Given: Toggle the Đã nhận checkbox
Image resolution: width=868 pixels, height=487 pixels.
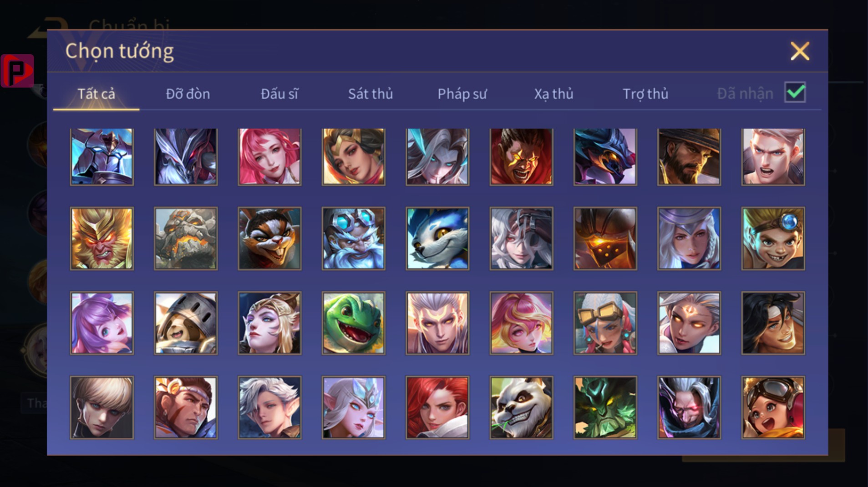Looking at the screenshot, I should tap(795, 92).
